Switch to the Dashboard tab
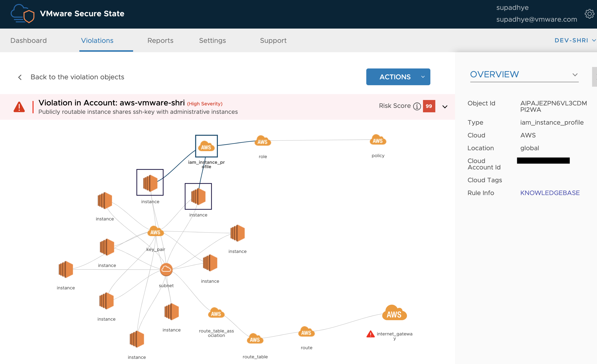The image size is (597, 364). click(x=28, y=40)
